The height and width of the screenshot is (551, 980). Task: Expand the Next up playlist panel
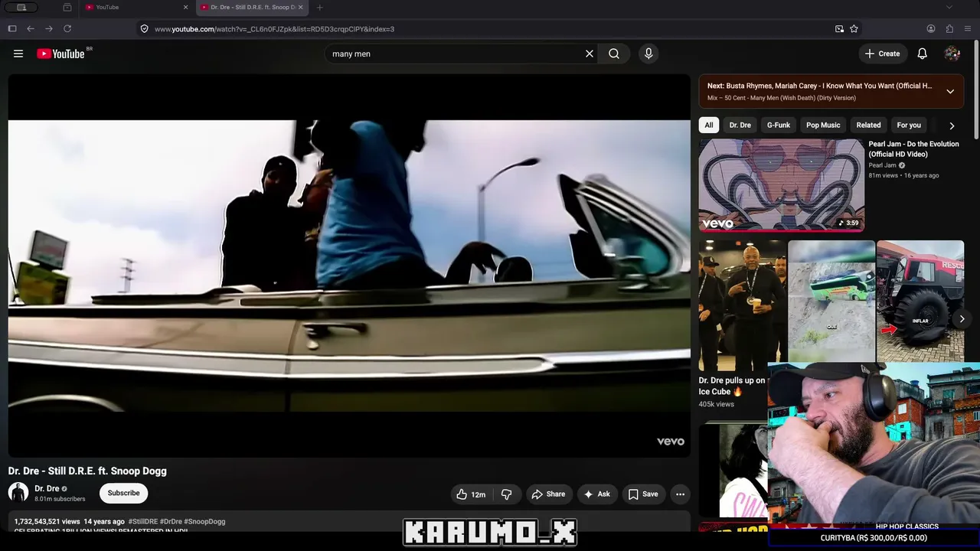(950, 92)
